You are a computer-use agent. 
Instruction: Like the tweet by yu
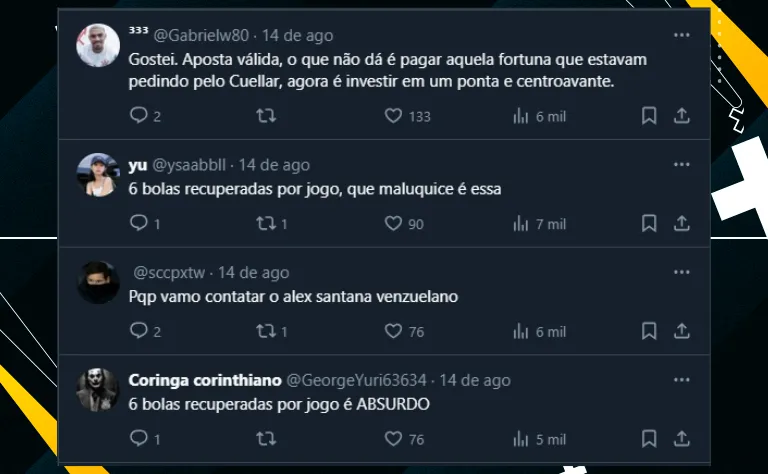tap(394, 223)
